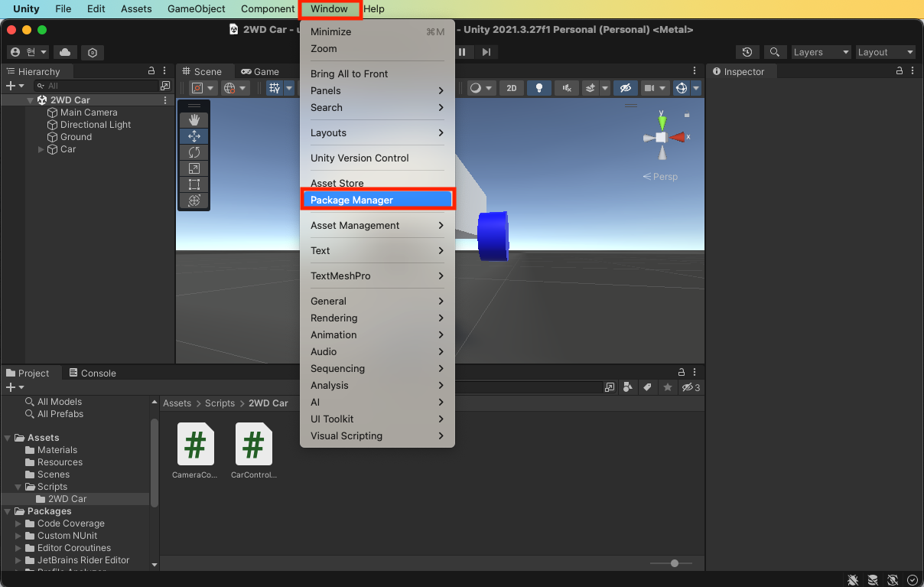924x587 pixels.
Task: Toggle Gizmos in the Scene view
Action: 682,88
